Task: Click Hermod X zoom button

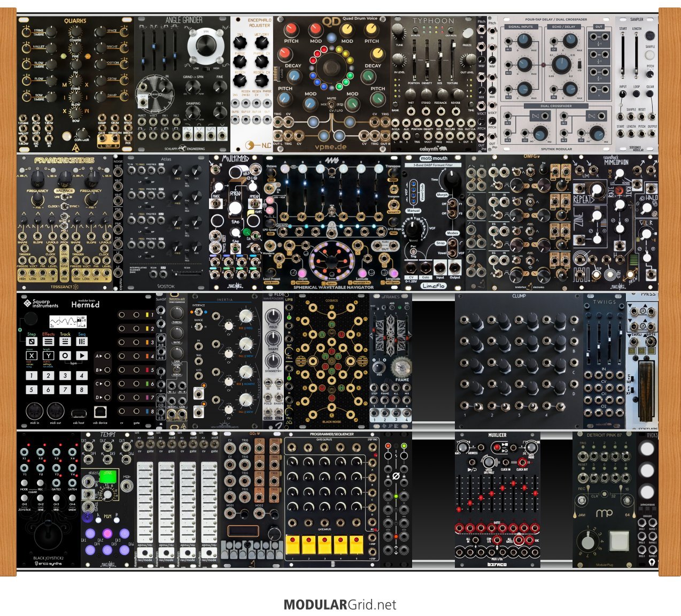Action: (x=32, y=356)
